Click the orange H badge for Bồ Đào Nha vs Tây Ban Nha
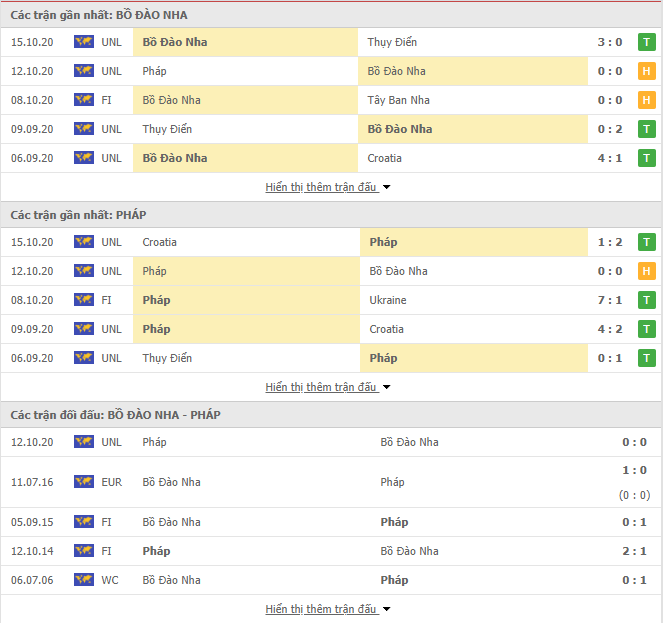Viewport: 663px width, 623px height. coord(647,100)
